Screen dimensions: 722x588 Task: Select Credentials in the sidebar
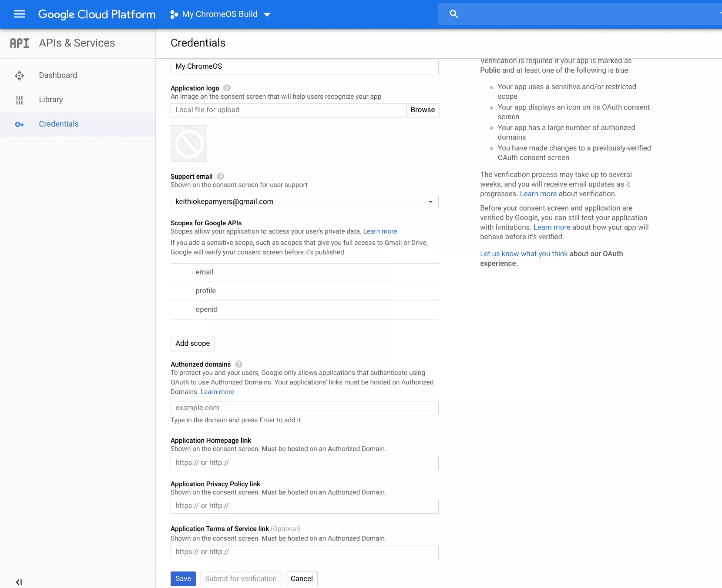pyautogui.click(x=59, y=124)
